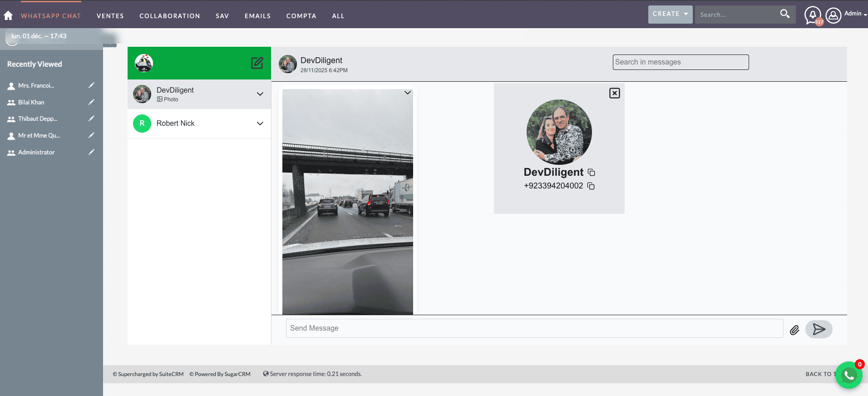Image resolution: width=868 pixels, height=396 pixels.
Task: Click the floating WhatsApp phone icon
Action: click(848, 375)
